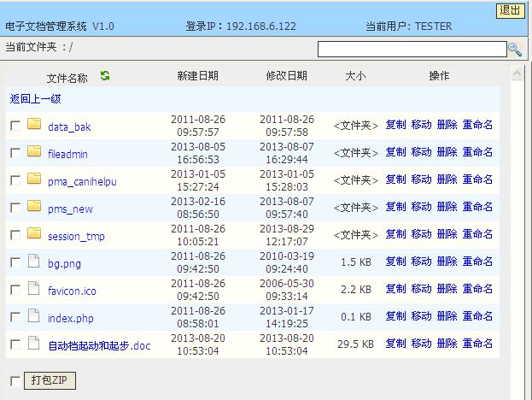Click the index.php file icon
The width and height of the screenshot is (532, 400).
coord(34,316)
